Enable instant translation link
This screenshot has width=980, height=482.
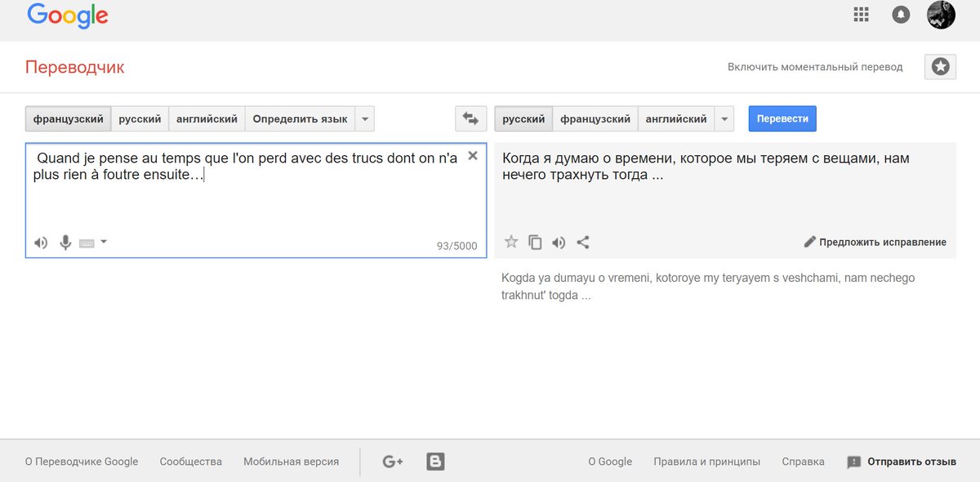815,67
